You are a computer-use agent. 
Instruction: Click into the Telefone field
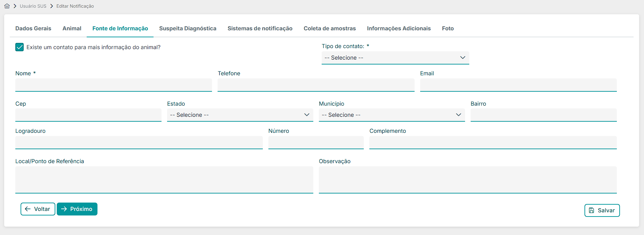coord(316,85)
